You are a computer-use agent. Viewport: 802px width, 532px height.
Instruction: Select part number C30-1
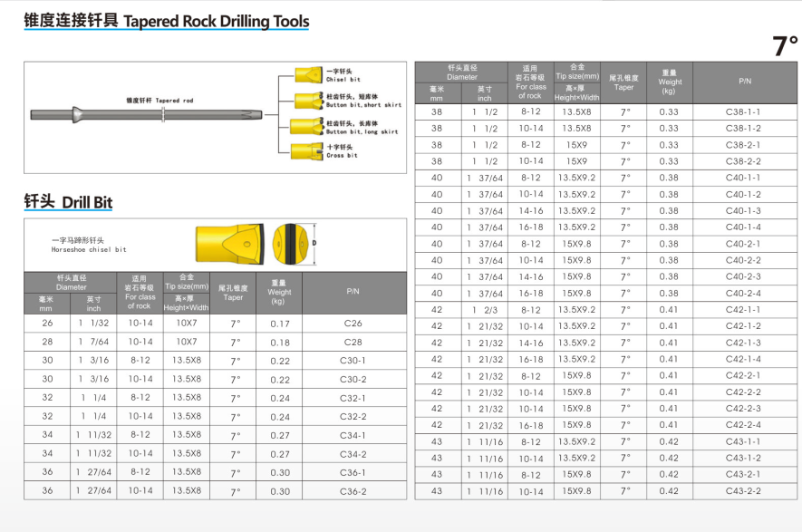353,361
